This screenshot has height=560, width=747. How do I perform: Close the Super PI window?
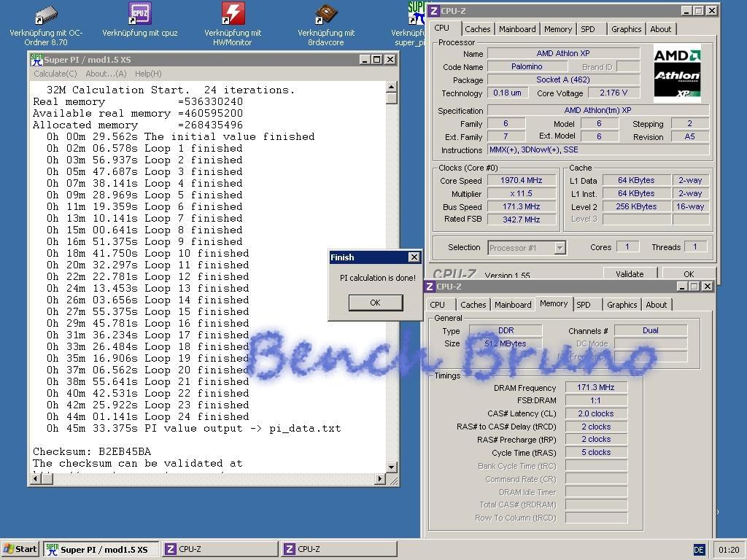[390, 60]
